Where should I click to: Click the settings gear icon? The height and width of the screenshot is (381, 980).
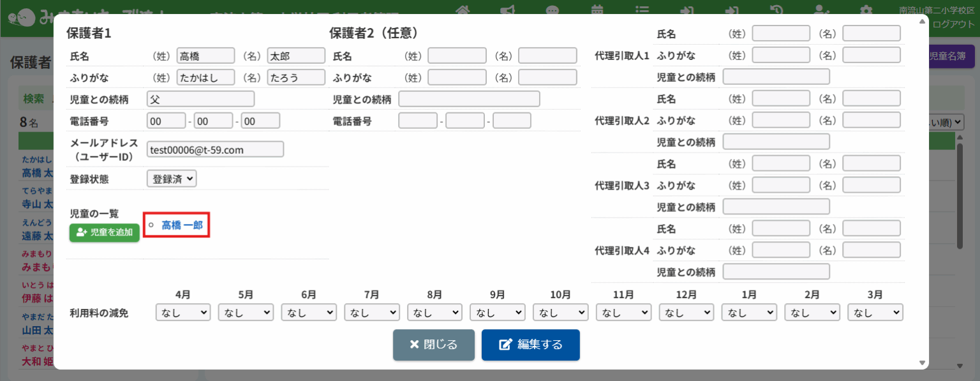pyautogui.click(x=866, y=10)
